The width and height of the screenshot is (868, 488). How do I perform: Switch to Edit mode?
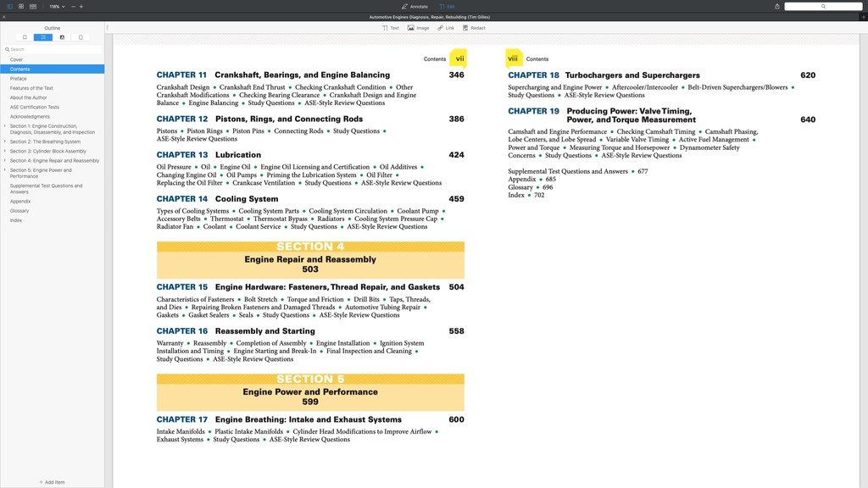click(447, 6)
